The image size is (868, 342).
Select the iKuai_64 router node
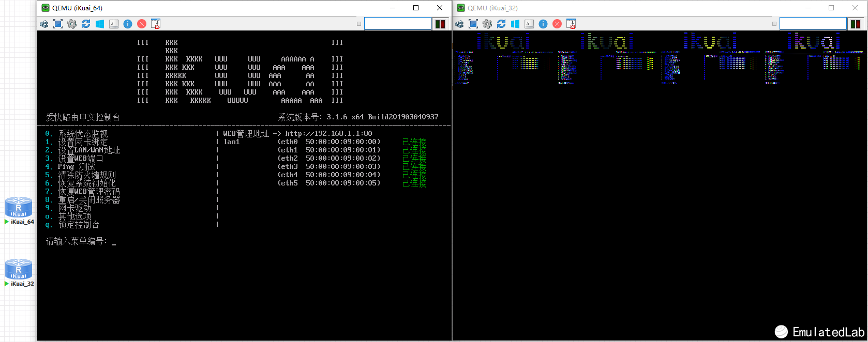point(19,208)
